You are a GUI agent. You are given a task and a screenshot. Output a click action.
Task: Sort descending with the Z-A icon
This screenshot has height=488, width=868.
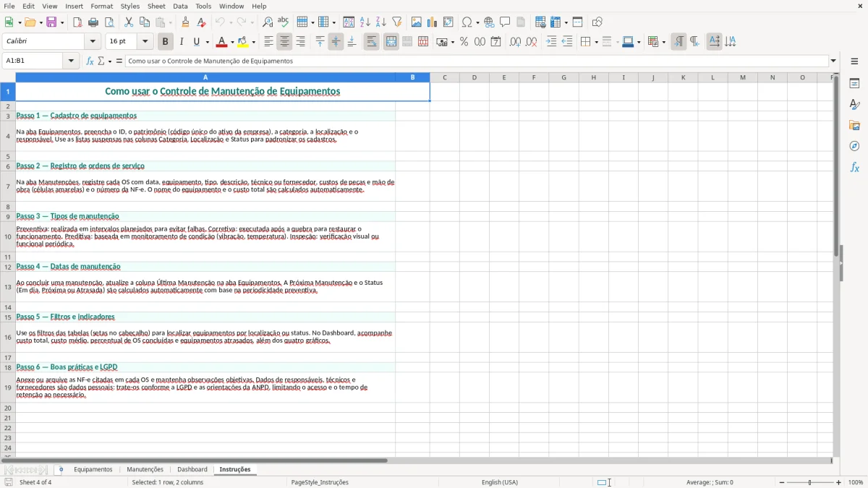(x=381, y=22)
